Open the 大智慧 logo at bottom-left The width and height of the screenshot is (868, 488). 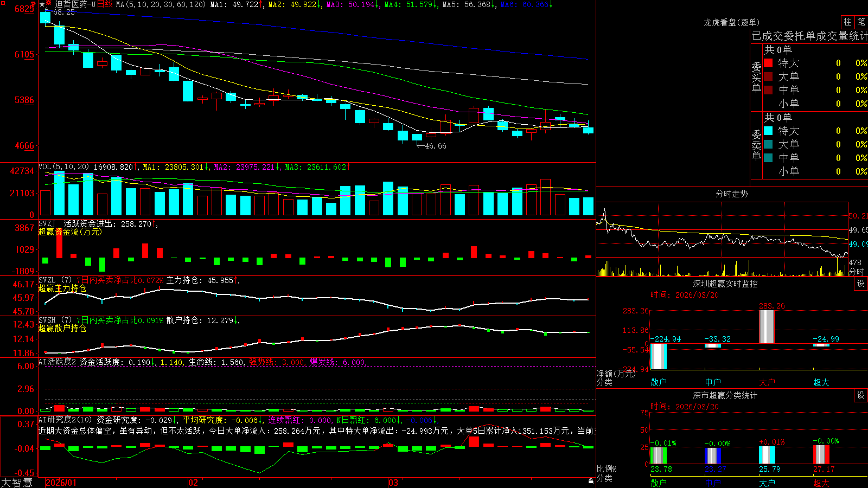click(17, 483)
